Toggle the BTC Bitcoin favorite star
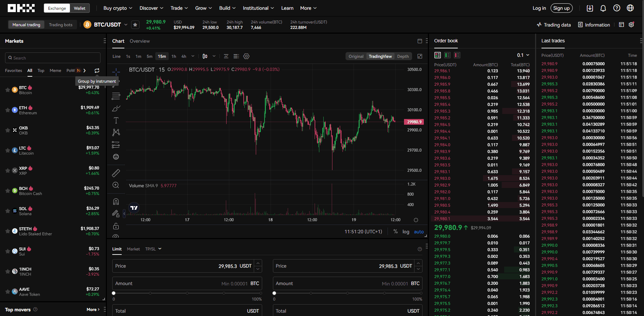644x316 pixels. (7, 90)
